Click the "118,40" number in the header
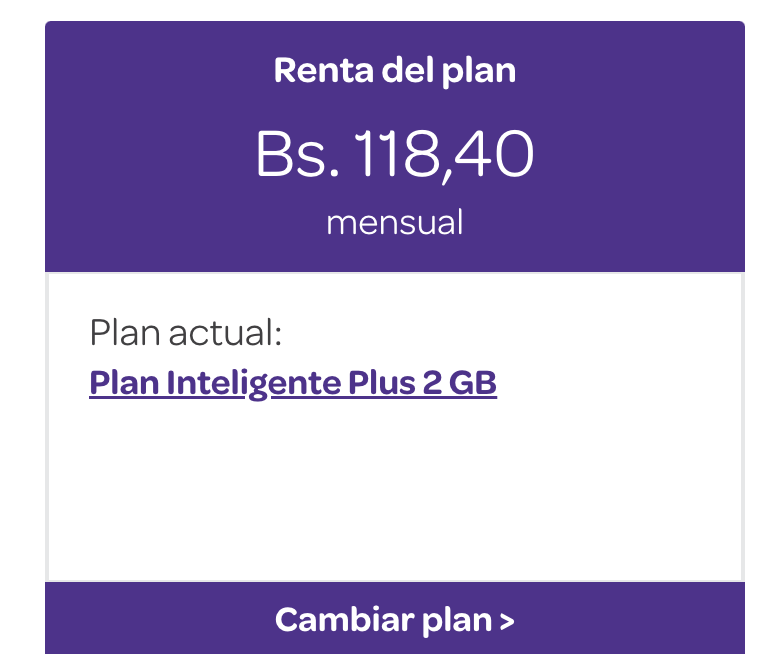The image size is (784, 662). point(444,156)
